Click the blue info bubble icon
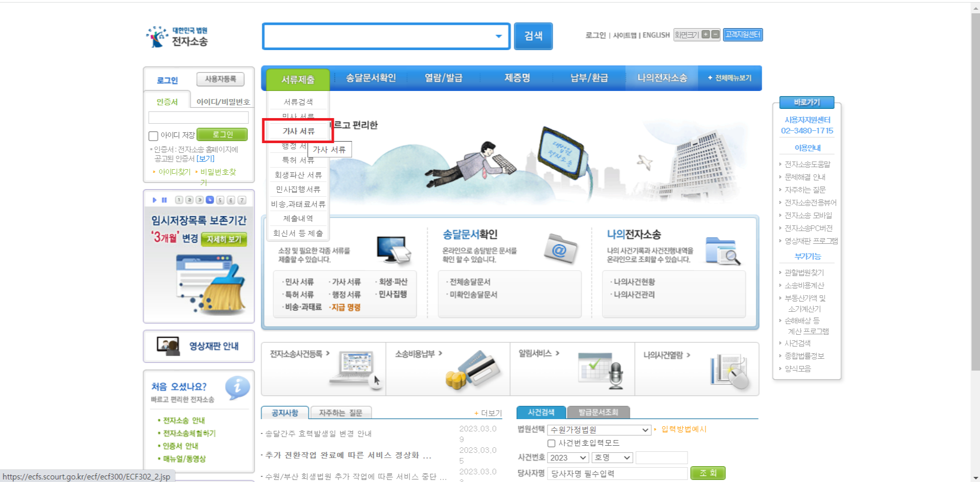980x482 pixels. [x=237, y=388]
